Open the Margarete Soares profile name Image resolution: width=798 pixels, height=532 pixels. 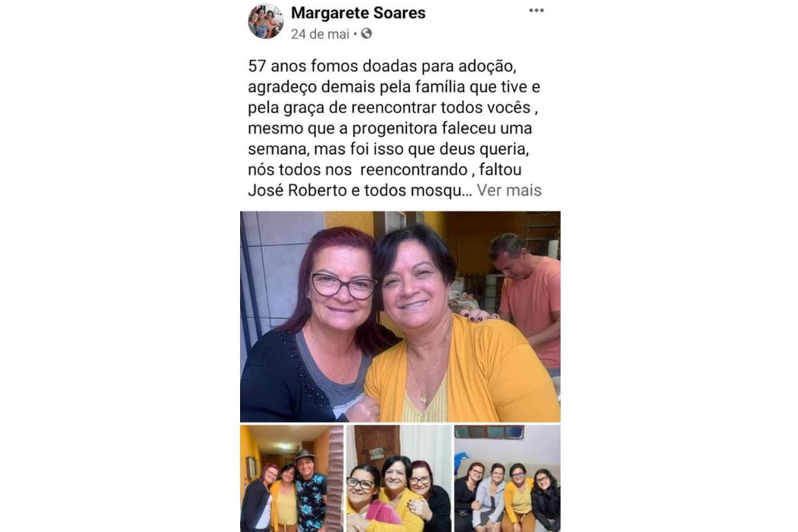(358, 12)
